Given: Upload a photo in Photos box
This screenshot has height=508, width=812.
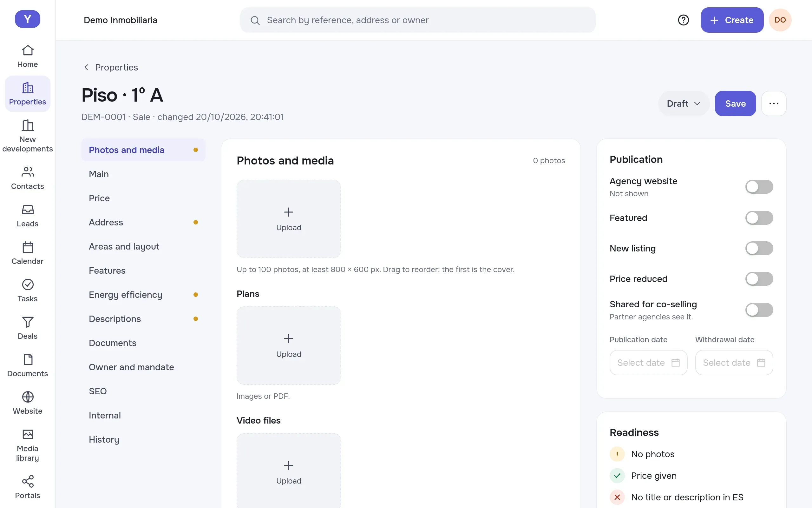Looking at the screenshot, I should click(x=289, y=219).
